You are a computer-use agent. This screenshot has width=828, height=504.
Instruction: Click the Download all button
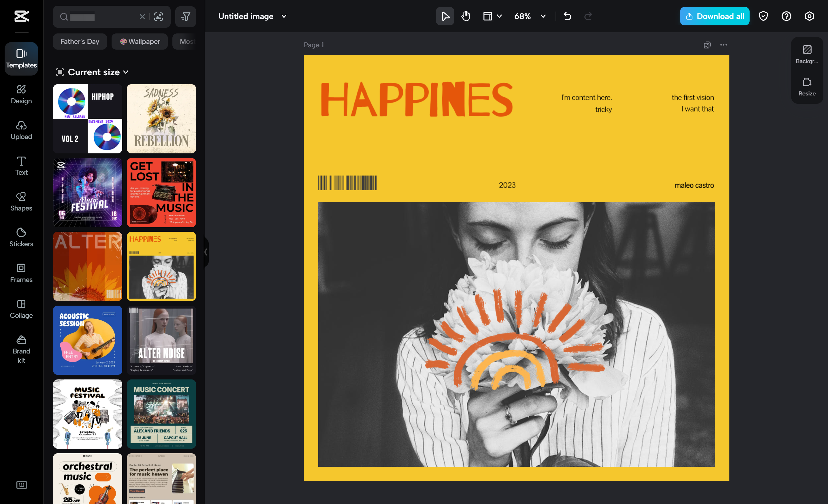pyautogui.click(x=714, y=16)
